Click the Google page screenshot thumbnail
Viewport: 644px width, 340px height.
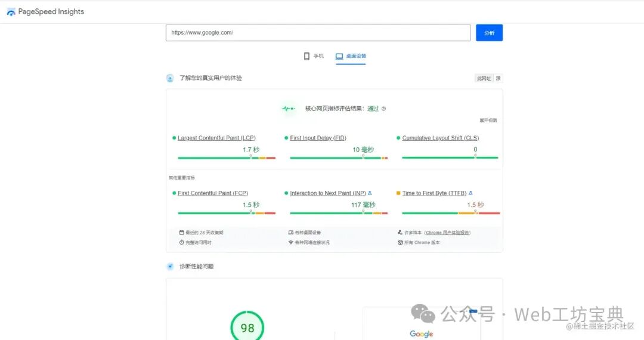[422, 323]
